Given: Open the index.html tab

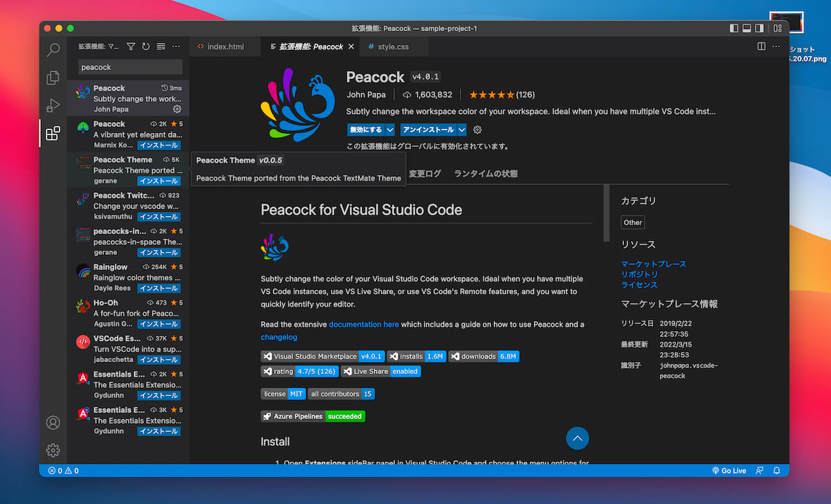Looking at the screenshot, I should coord(225,46).
